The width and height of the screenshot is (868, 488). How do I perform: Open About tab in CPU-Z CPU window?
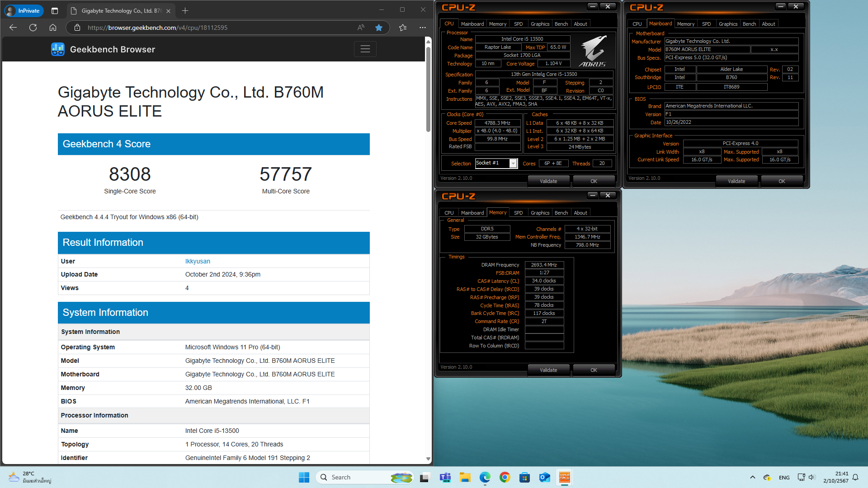580,24
